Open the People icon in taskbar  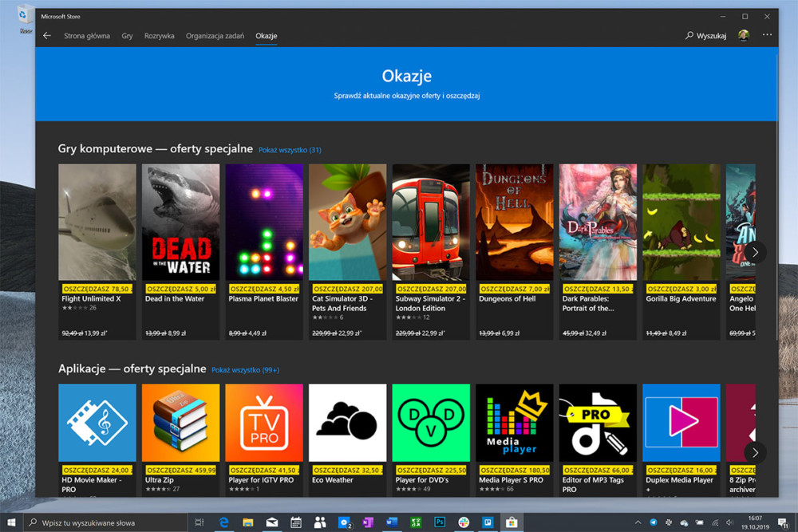tap(320, 522)
